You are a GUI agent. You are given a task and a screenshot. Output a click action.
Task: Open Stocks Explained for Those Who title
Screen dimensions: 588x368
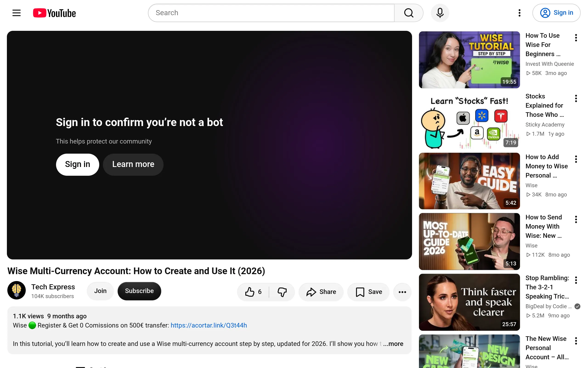(545, 105)
